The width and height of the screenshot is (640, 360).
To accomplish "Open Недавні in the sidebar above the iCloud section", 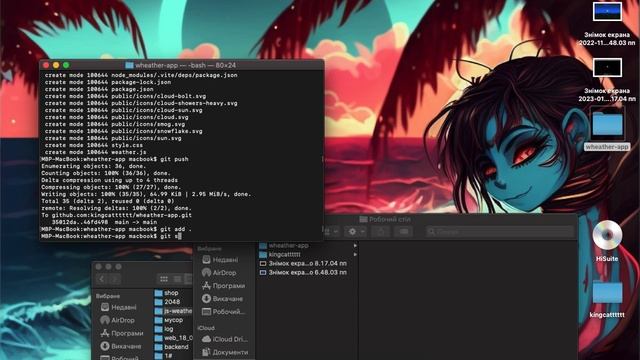I will 224,260.
